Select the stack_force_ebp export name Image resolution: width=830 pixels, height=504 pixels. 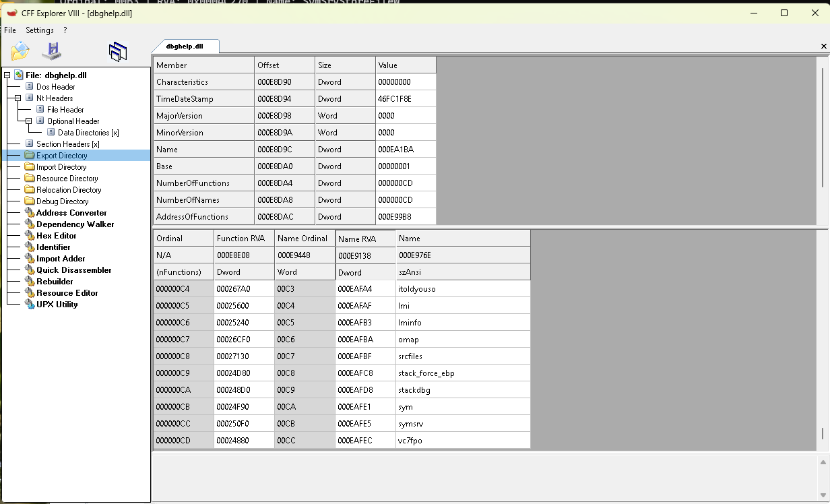pyautogui.click(x=463, y=373)
